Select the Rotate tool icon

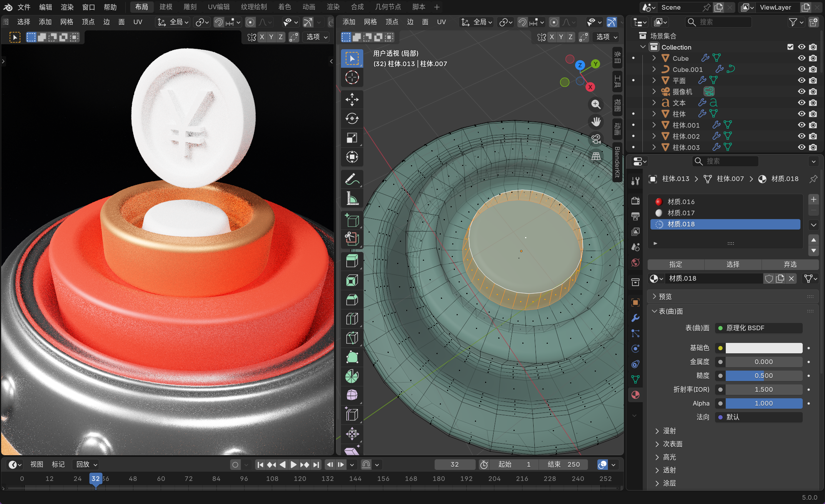coord(352,118)
